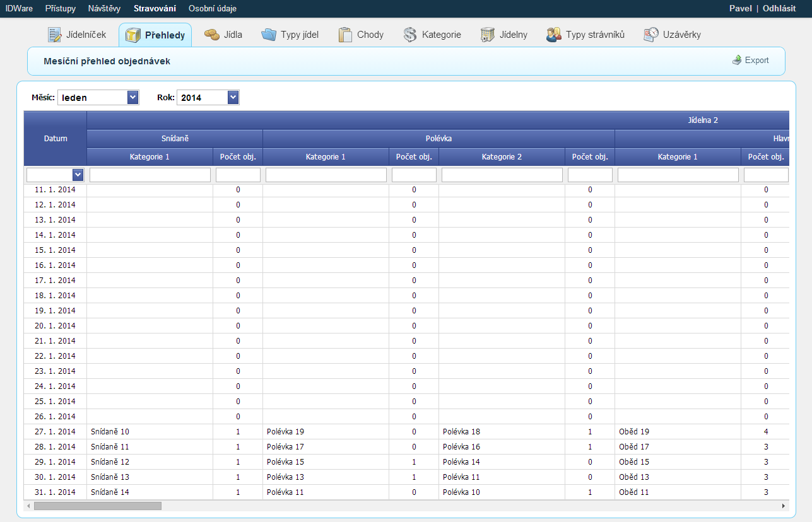812x522 pixels.
Task: Click the Jídelny building icon
Action: coord(487,35)
